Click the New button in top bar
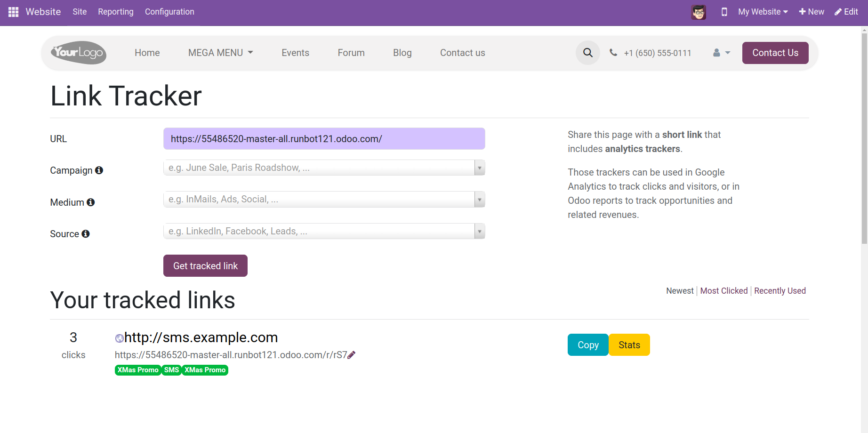The image size is (868, 433). [812, 12]
